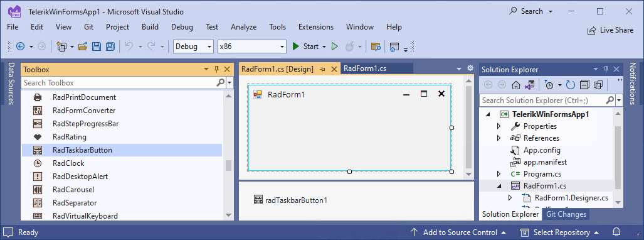Close the Toolbox panel

tap(227, 70)
